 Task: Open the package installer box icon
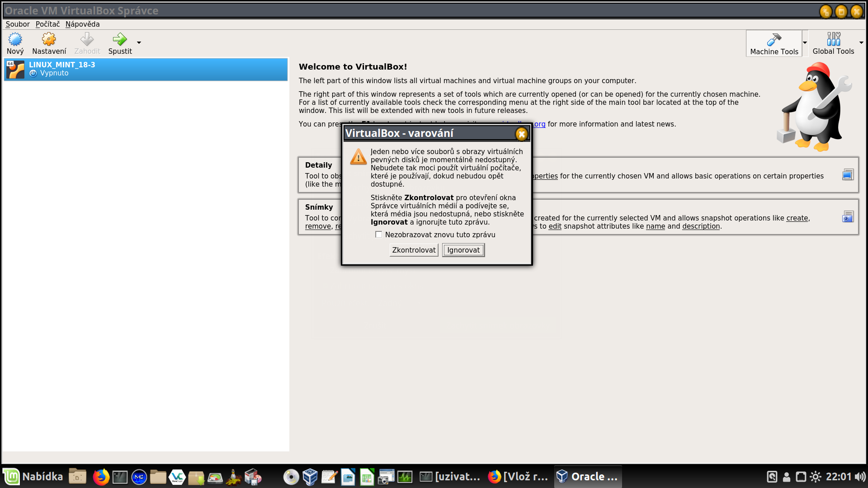tap(196, 477)
